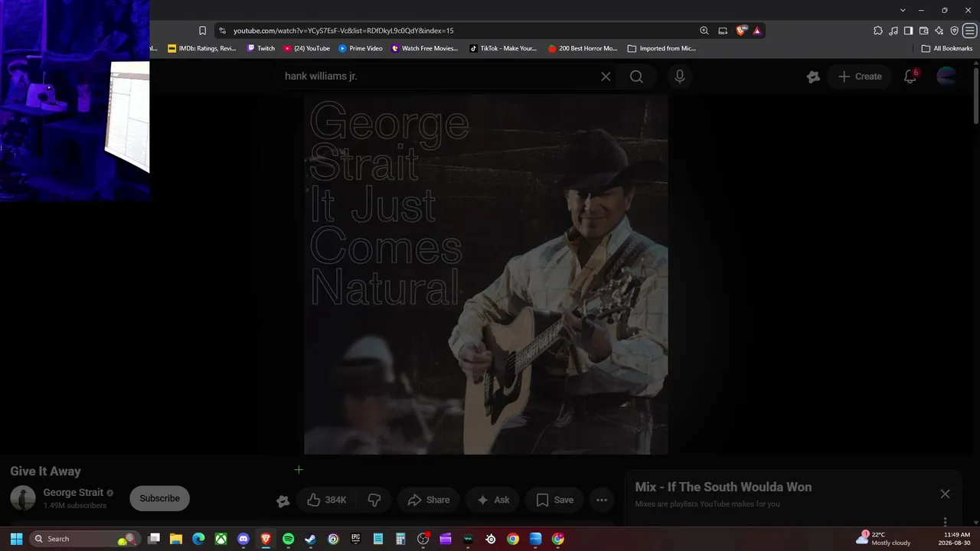The height and width of the screenshot is (551, 980).
Task: Open the Xbox app from the taskbar
Action: 220,539
